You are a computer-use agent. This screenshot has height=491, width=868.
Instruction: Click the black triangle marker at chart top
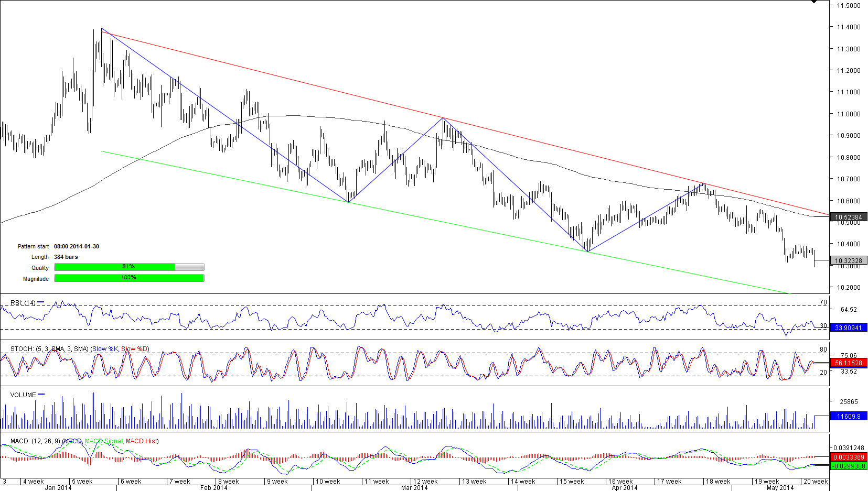click(814, 2)
